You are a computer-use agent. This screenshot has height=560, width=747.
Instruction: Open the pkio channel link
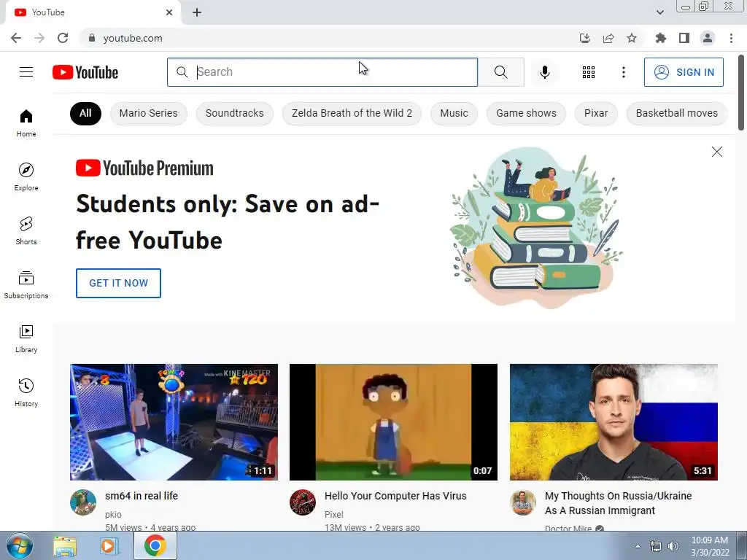click(113, 514)
